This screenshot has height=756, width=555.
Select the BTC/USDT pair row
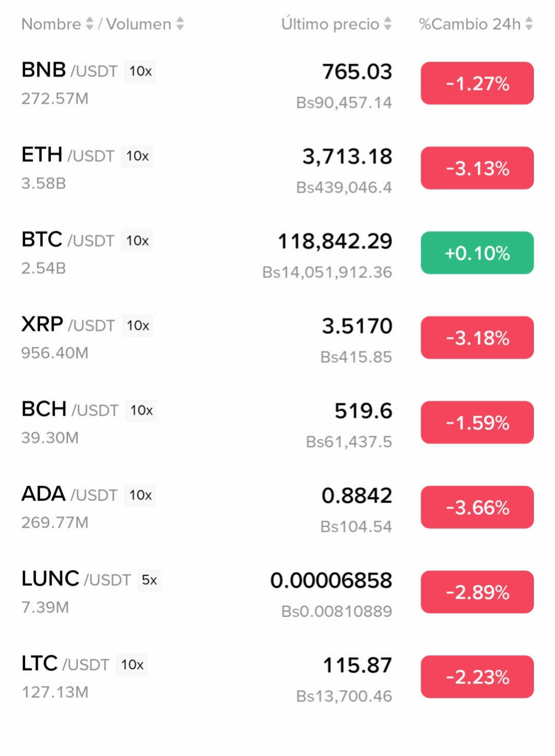tap(277, 253)
